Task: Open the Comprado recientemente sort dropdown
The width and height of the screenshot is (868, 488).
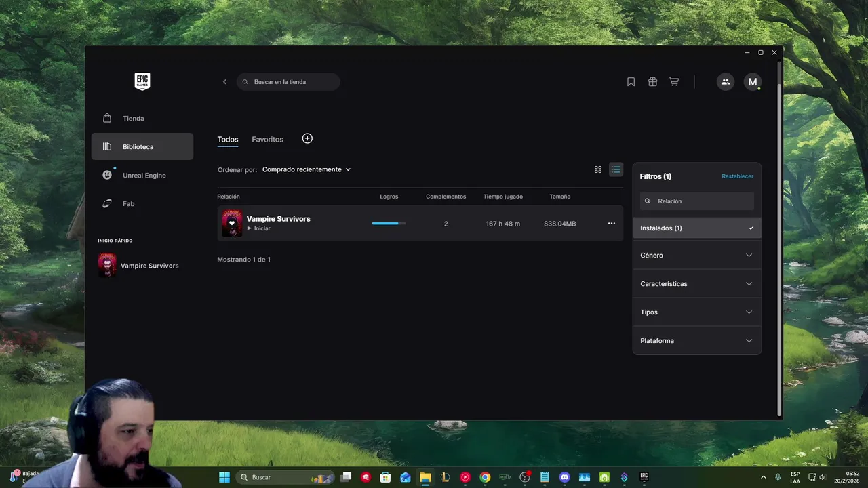Action: [x=307, y=169]
